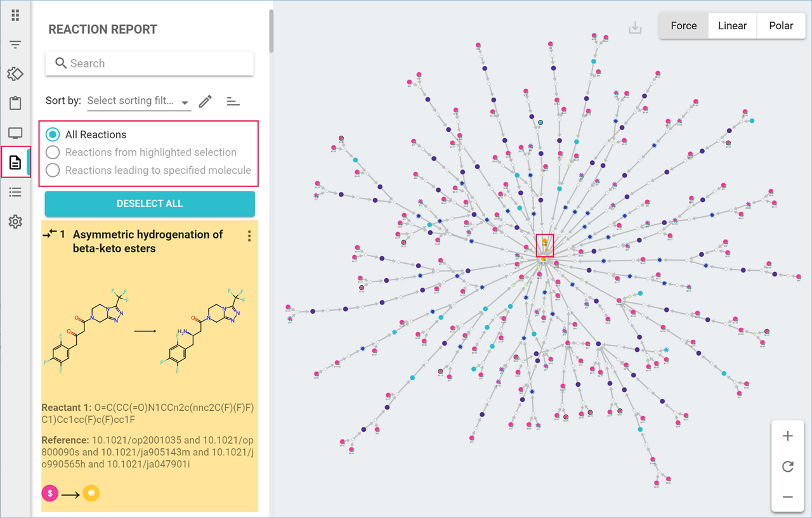Choose Reactions from highlighted selection option
The height and width of the screenshot is (518, 812).
click(53, 152)
